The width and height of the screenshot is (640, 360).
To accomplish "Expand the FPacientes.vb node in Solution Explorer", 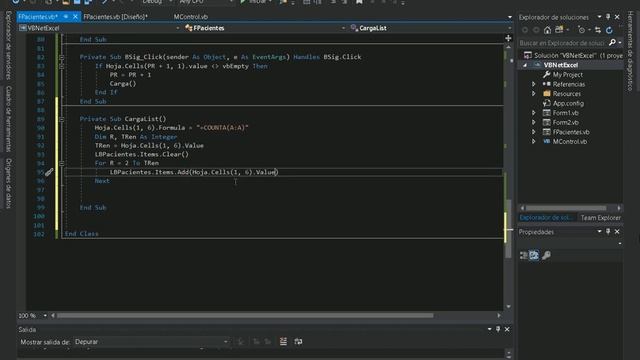I will 533,132.
